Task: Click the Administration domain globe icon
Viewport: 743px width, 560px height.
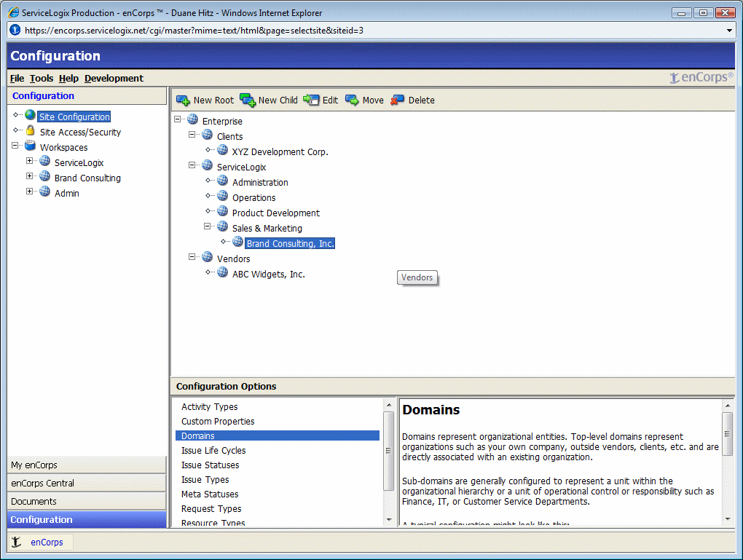Action: [x=223, y=181]
